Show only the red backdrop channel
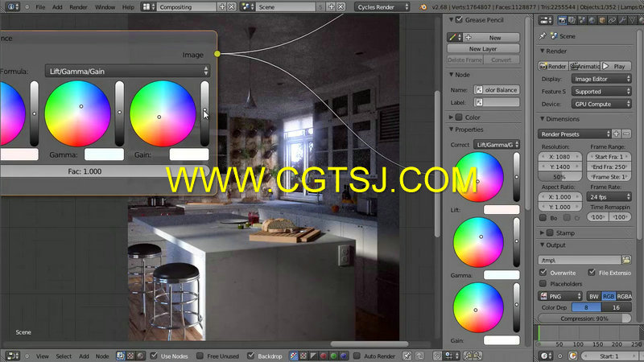This screenshot has height=362, width=644. coord(324,356)
